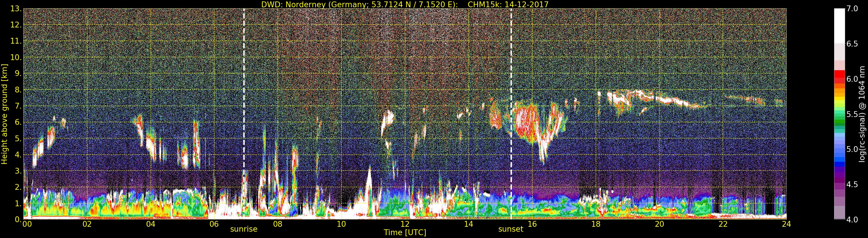Click the colorbar tick label '5.0'
The image size is (868, 238).
852,149
